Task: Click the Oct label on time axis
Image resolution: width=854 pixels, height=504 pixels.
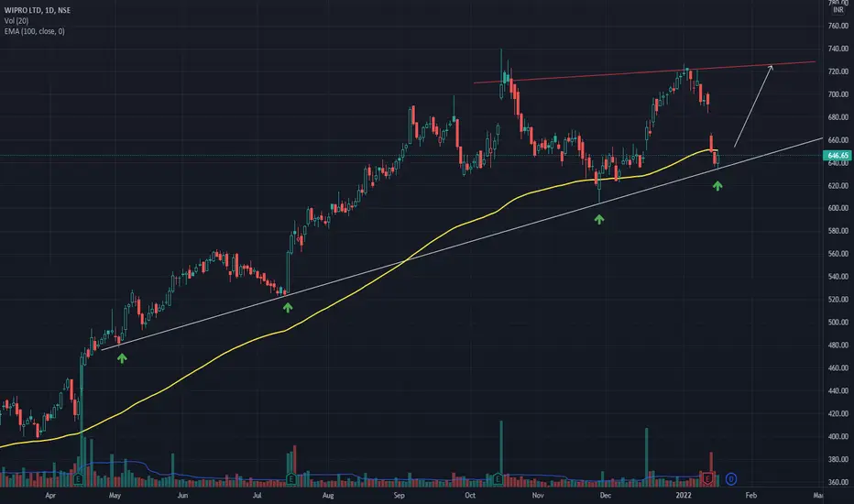Action: pyautogui.click(x=470, y=495)
